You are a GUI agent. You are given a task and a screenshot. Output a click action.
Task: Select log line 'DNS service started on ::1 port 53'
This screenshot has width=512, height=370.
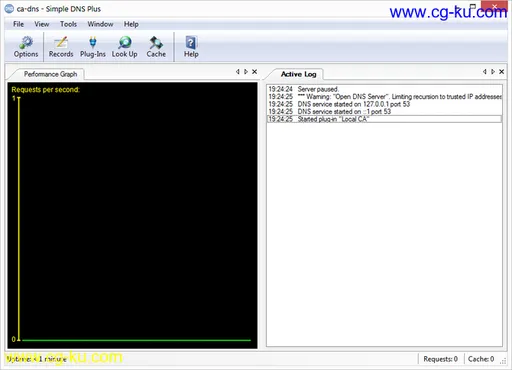tap(385, 111)
